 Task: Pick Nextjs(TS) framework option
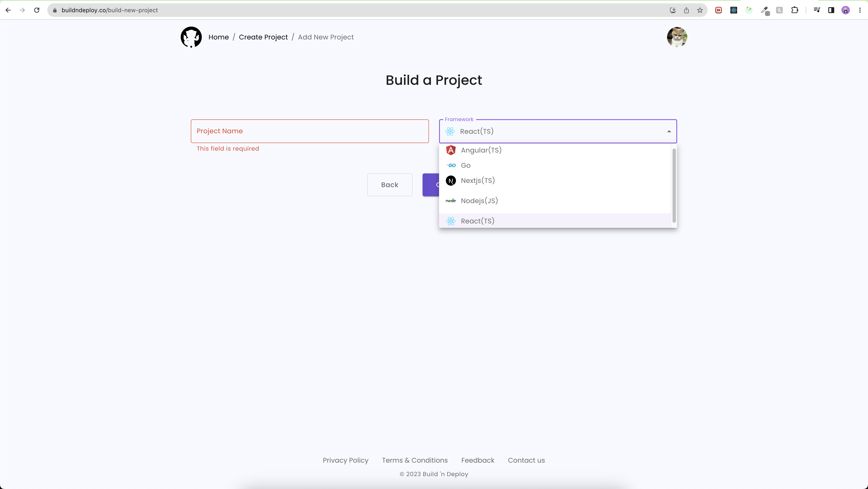click(477, 181)
